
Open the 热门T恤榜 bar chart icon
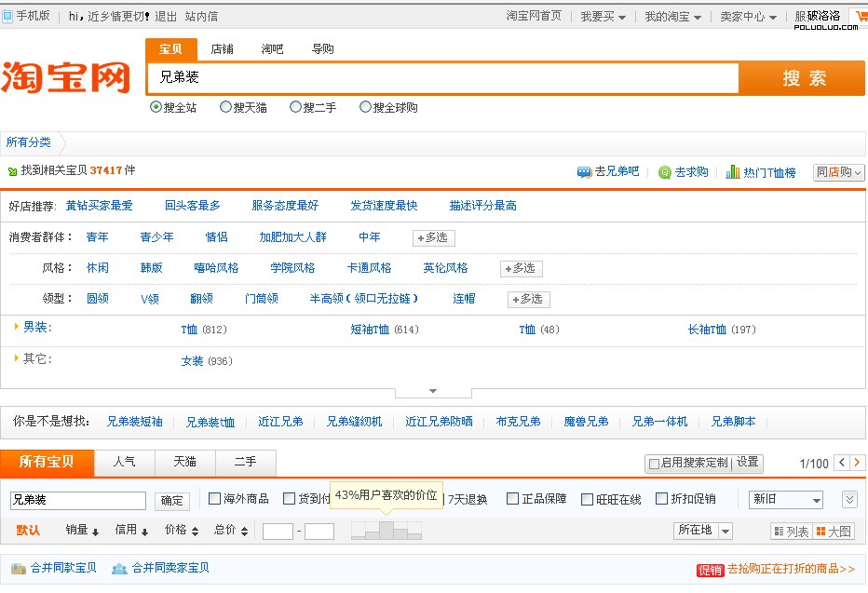pos(733,172)
